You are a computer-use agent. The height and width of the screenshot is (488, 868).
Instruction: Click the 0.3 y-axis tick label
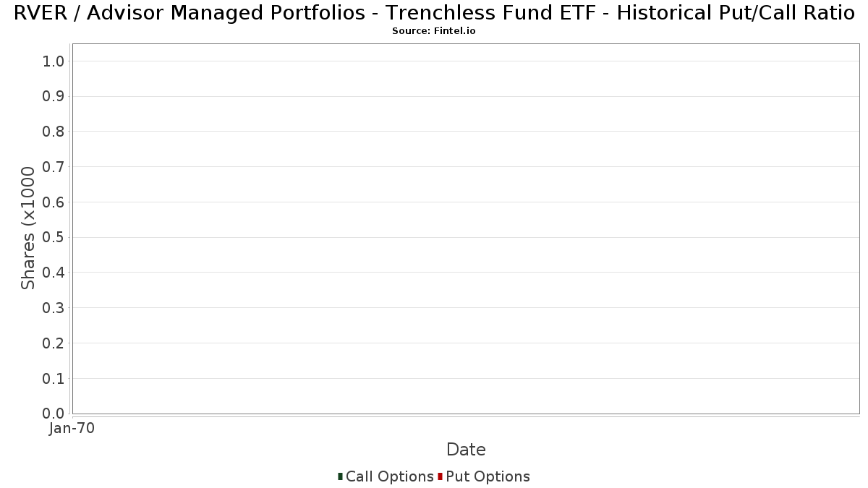point(54,308)
